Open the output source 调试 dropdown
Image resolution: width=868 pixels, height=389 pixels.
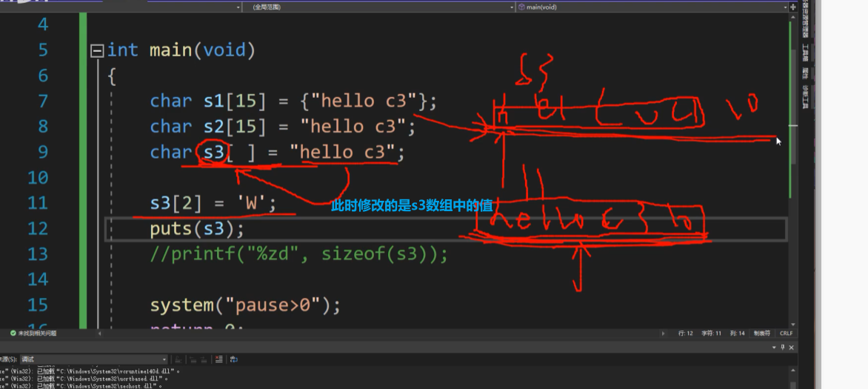[93, 359]
